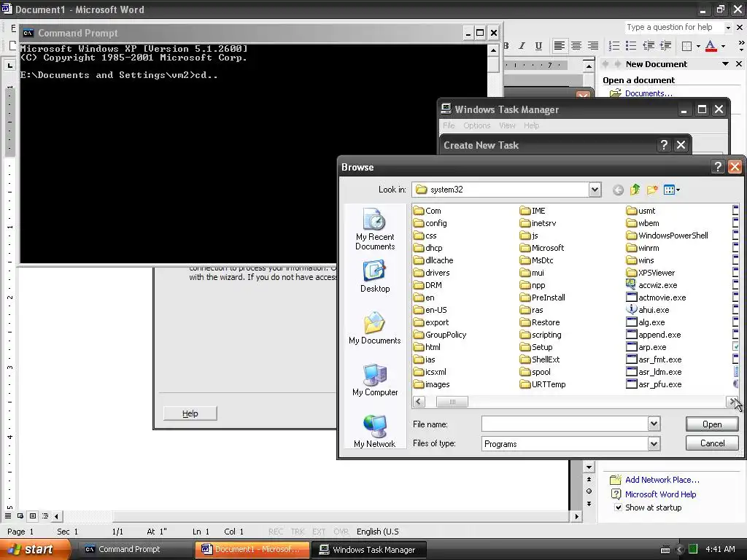The image size is (747, 560).
Task: Select accwiz.exe in the file list
Action: 651,285
